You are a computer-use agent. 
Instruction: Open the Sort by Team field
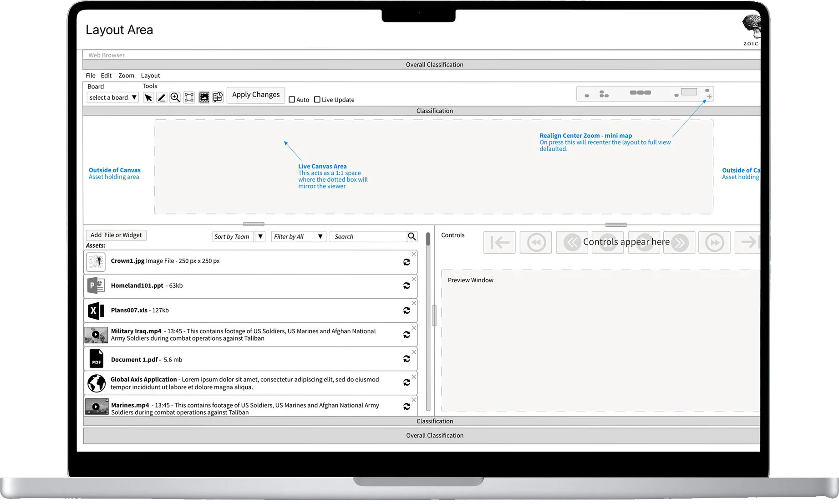233,237
